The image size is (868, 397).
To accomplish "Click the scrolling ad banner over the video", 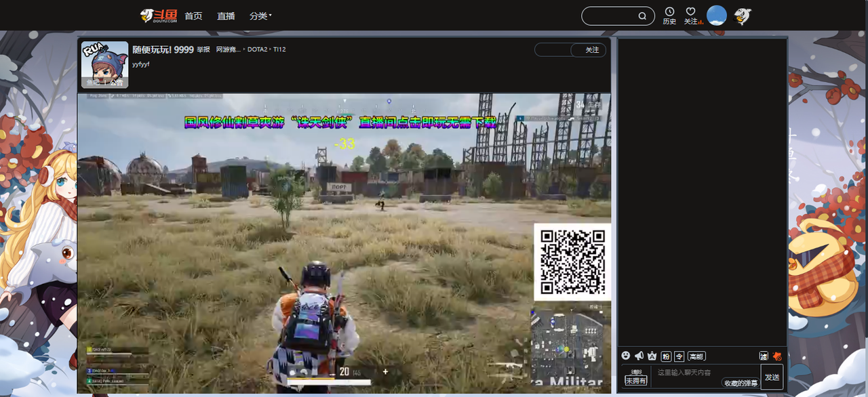I will (340, 123).
